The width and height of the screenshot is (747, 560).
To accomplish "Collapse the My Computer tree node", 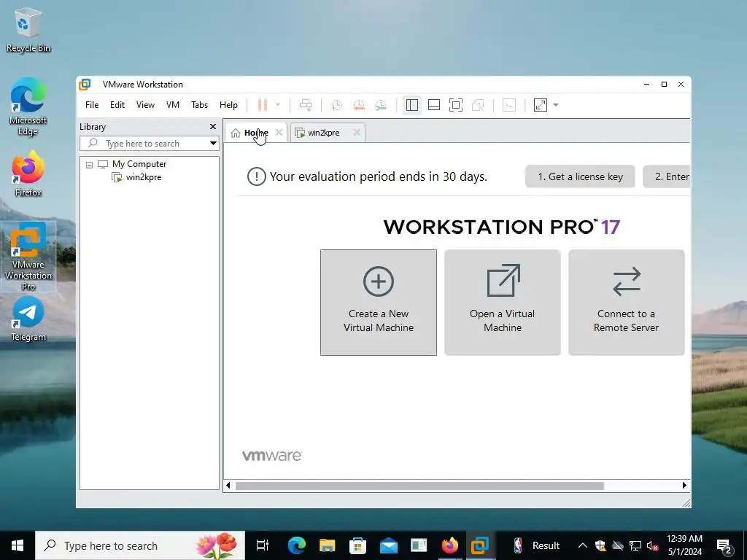I will (89, 165).
